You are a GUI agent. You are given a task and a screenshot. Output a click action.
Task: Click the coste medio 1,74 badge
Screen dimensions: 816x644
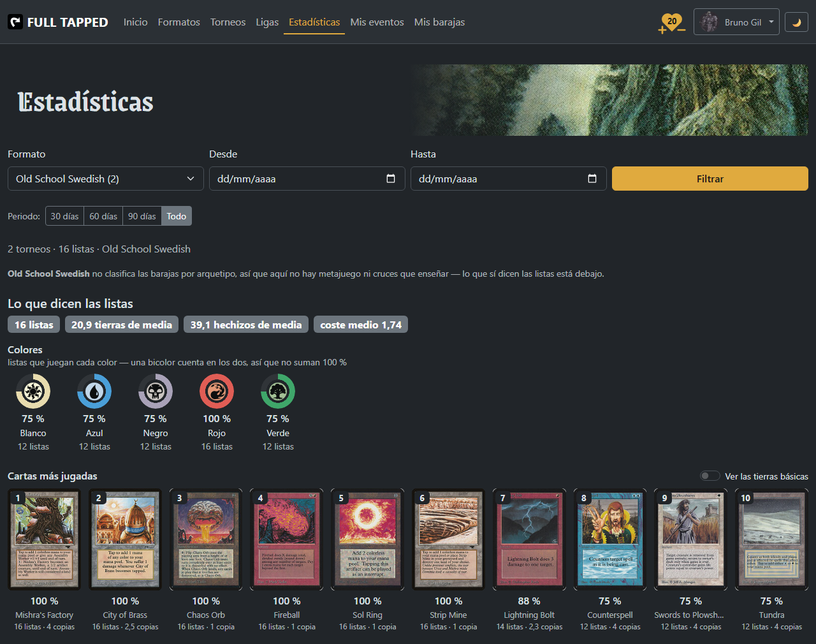tap(361, 325)
